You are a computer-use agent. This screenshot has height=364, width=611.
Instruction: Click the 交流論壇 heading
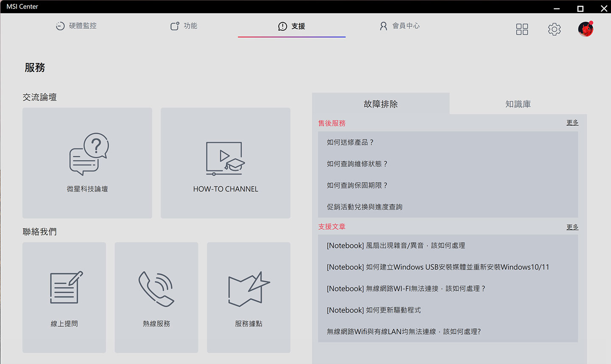[39, 97]
